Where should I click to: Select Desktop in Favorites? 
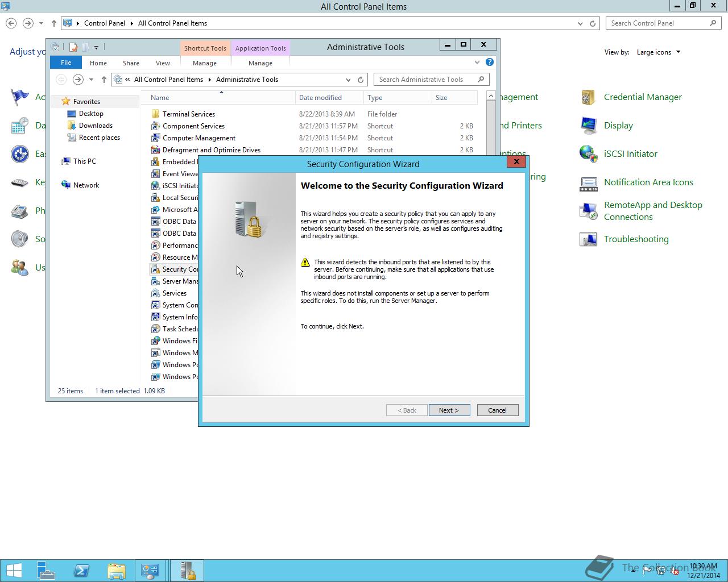(91, 114)
